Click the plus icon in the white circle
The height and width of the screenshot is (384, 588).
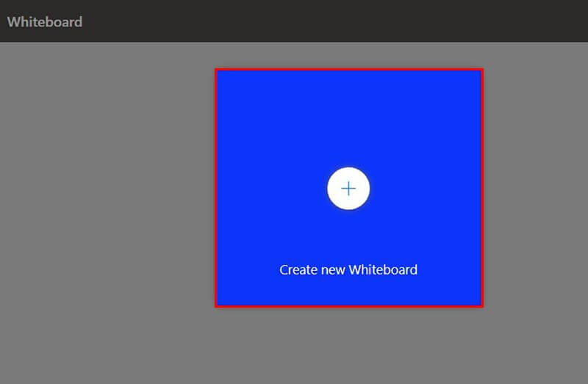point(348,189)
